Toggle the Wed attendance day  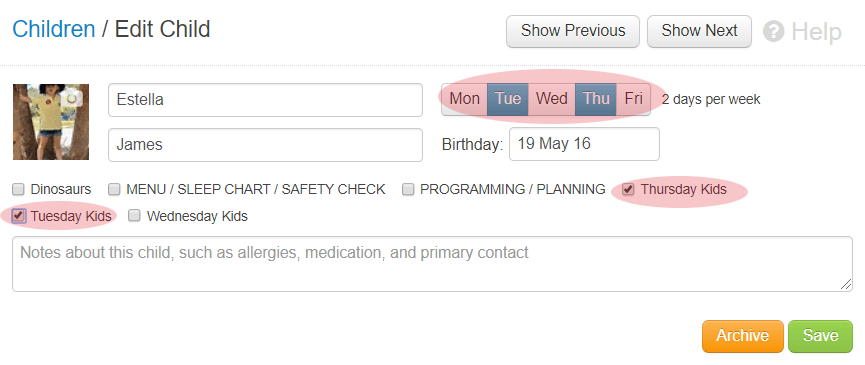[552, 99]
